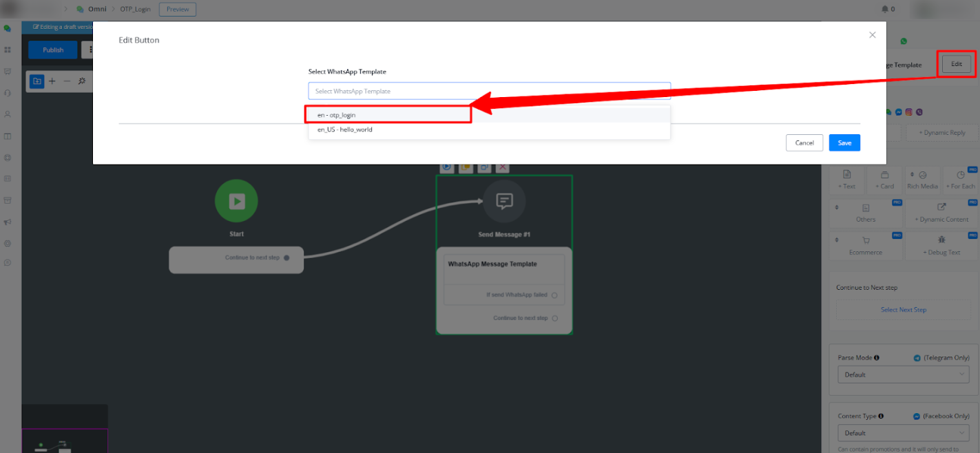Click the Send Message #1 chat icon
The height and width of the screenshot is (453, 980).
click(504, 201)
